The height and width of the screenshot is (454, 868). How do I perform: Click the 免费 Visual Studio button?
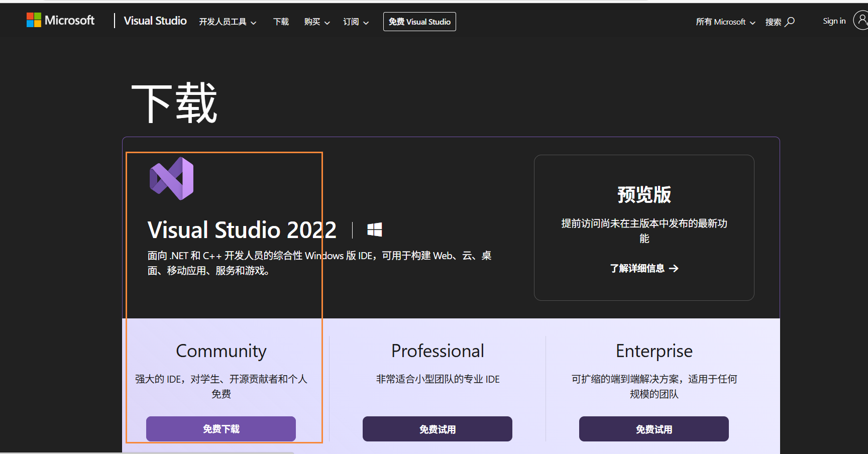click(419, 22)
